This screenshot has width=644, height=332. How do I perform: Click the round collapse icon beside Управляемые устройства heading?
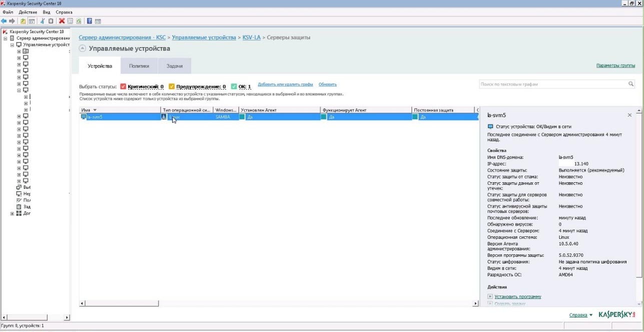83,49
